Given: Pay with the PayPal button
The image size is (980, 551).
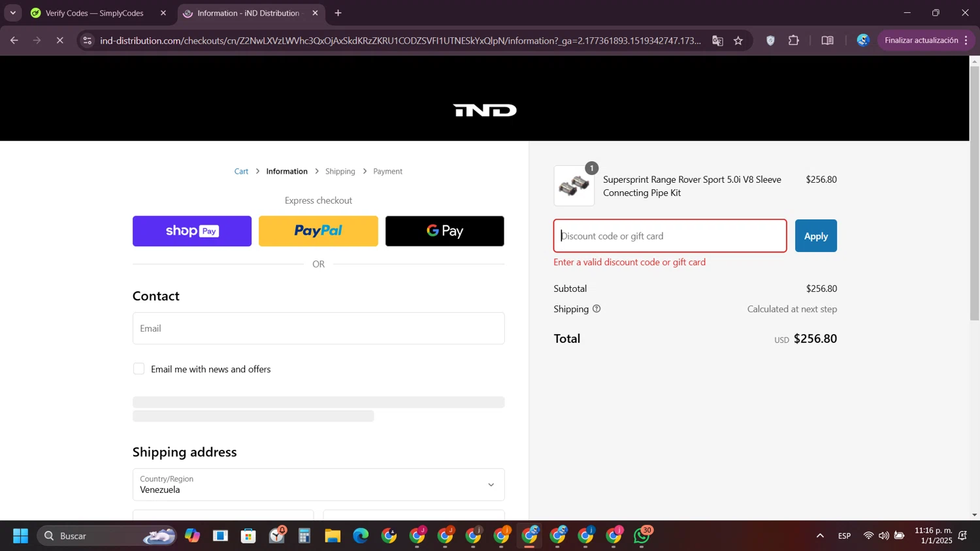Looking at the screenshot, I should pos(318,231).
